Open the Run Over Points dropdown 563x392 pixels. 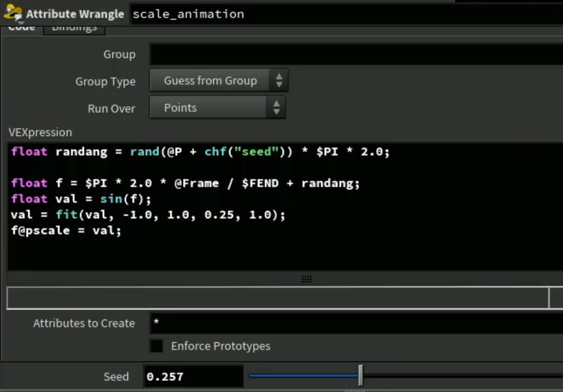click(x=217, y=108)
